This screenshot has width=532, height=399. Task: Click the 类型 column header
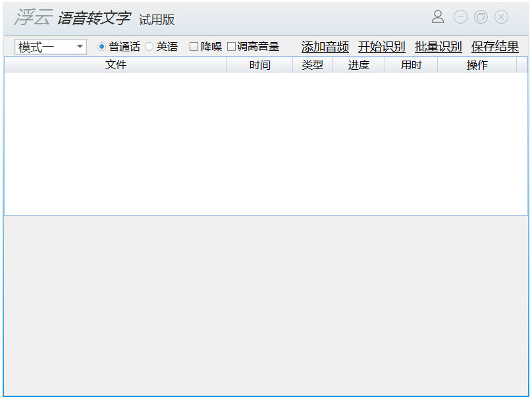(312, 65)
